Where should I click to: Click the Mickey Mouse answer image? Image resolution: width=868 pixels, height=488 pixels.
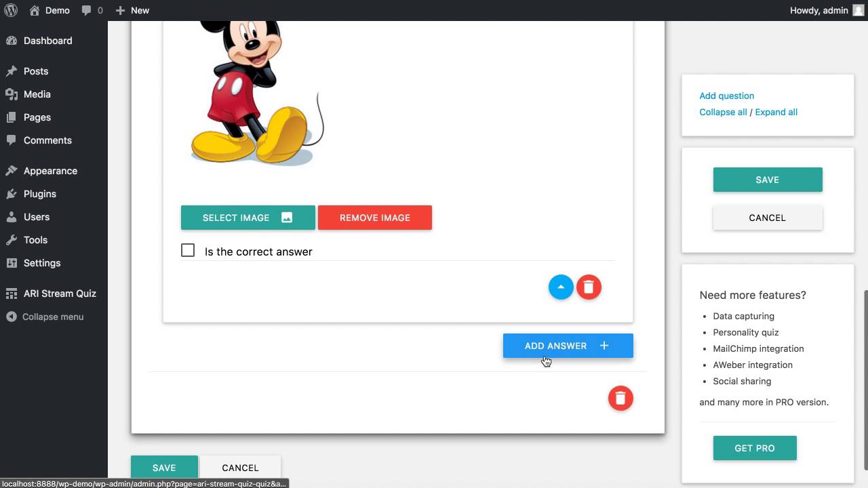tap(258, 93)
